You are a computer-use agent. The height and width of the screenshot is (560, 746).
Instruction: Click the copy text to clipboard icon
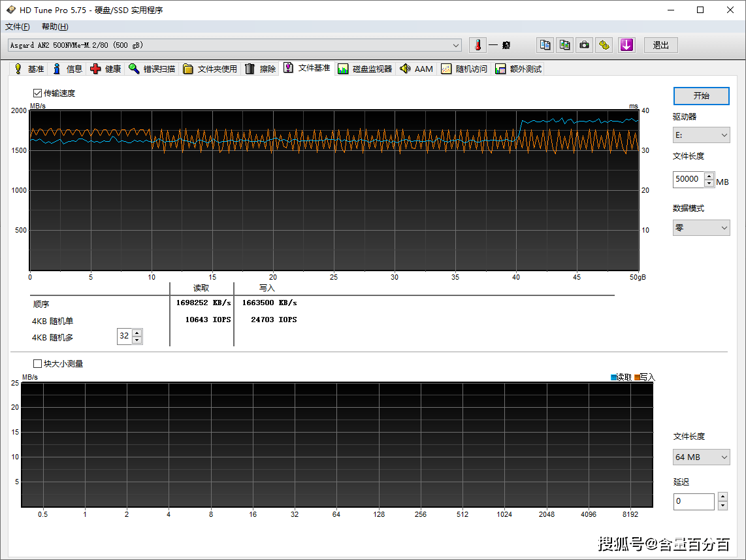545,45
